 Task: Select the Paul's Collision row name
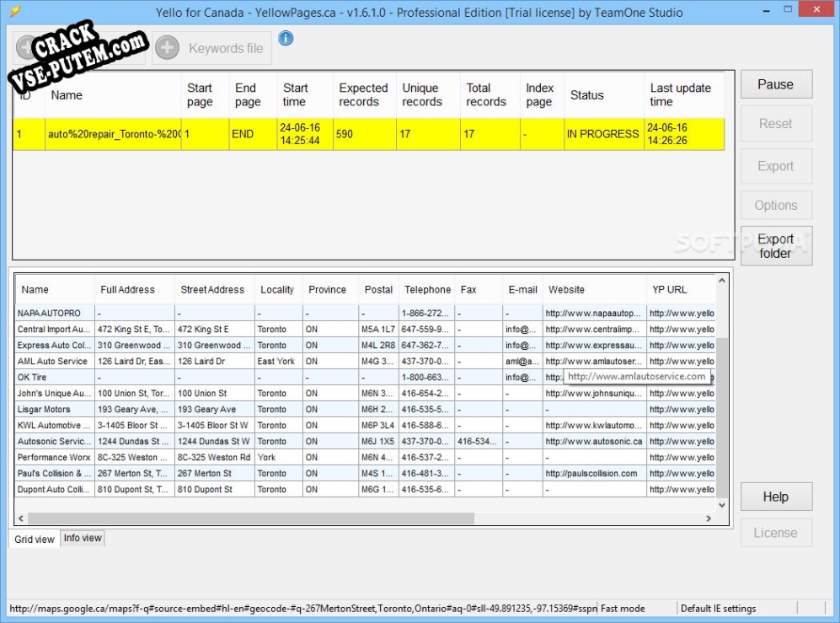tap(54, 474)
